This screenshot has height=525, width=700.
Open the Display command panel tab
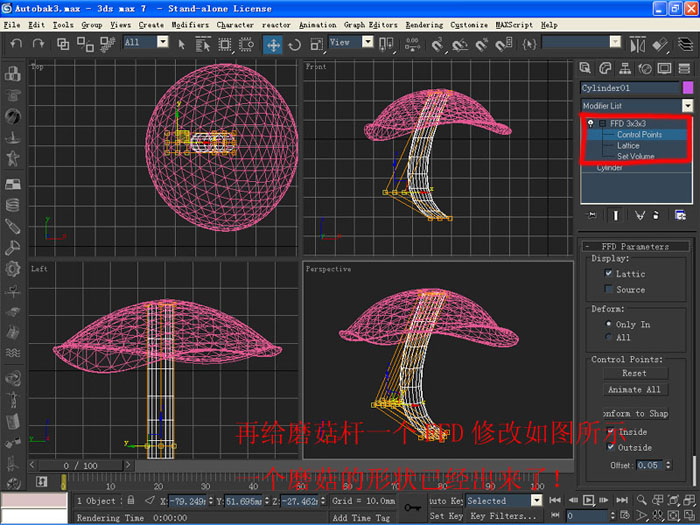point(664,68)
